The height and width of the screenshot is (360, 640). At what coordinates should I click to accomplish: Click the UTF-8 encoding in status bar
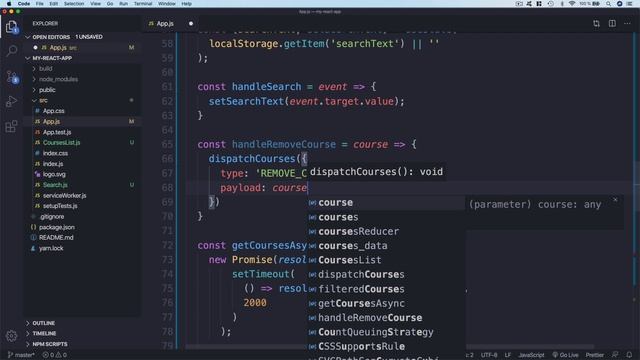pos(489,355)
